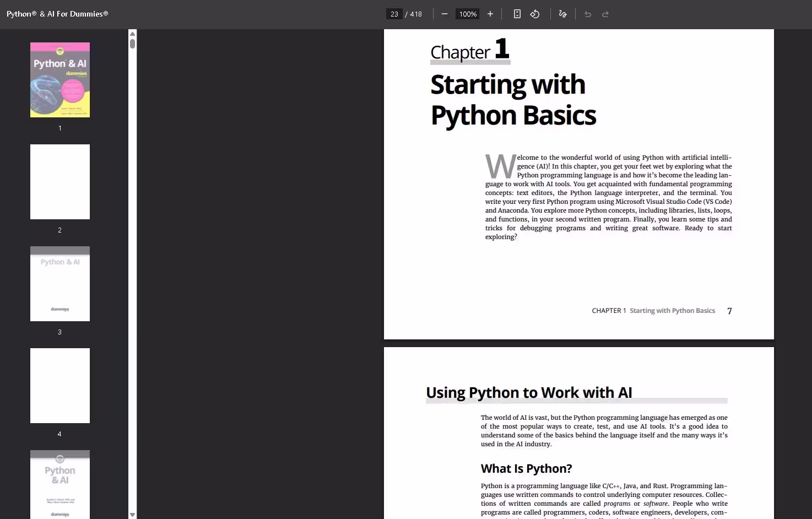Click the zoom in plus button
Screen dimensions: 812x519
490,14
